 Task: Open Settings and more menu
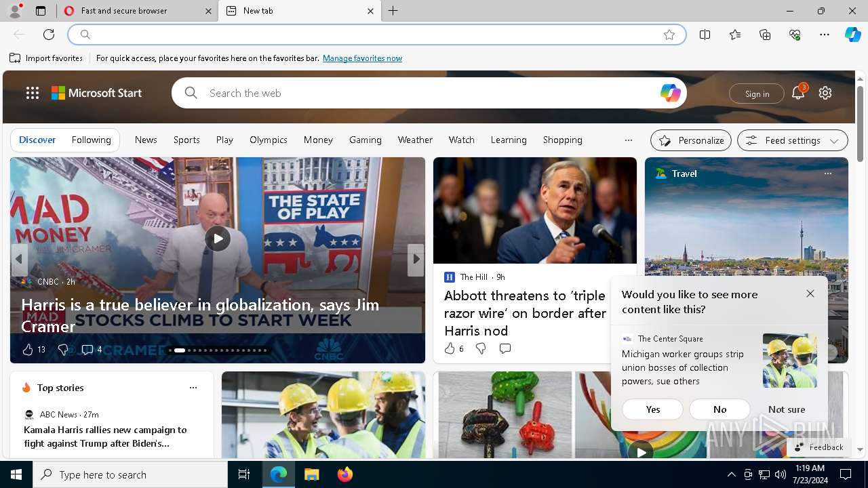pyautogui.click(x=825, y=35)
